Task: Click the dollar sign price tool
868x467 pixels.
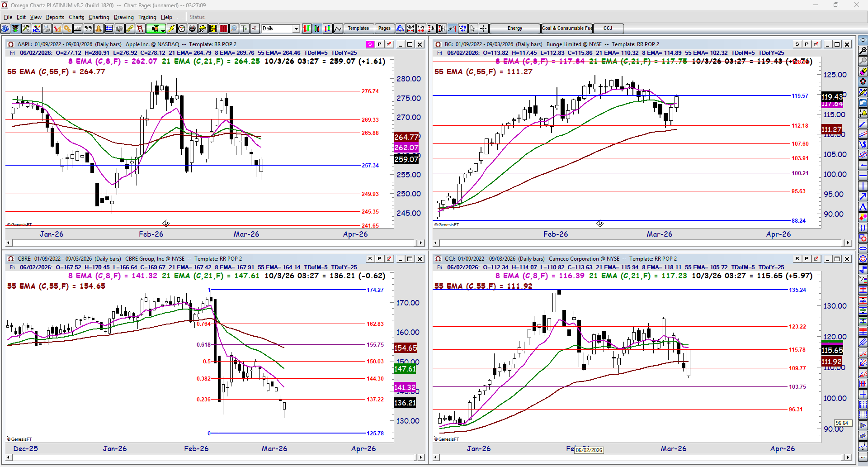Action: pos(863,144)
